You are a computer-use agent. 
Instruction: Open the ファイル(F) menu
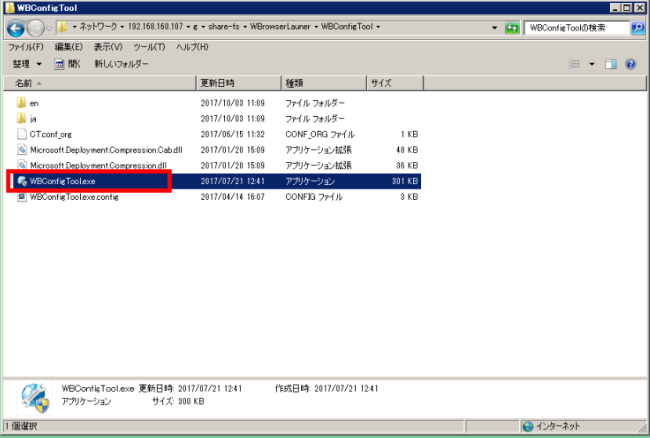pos(25,47)
